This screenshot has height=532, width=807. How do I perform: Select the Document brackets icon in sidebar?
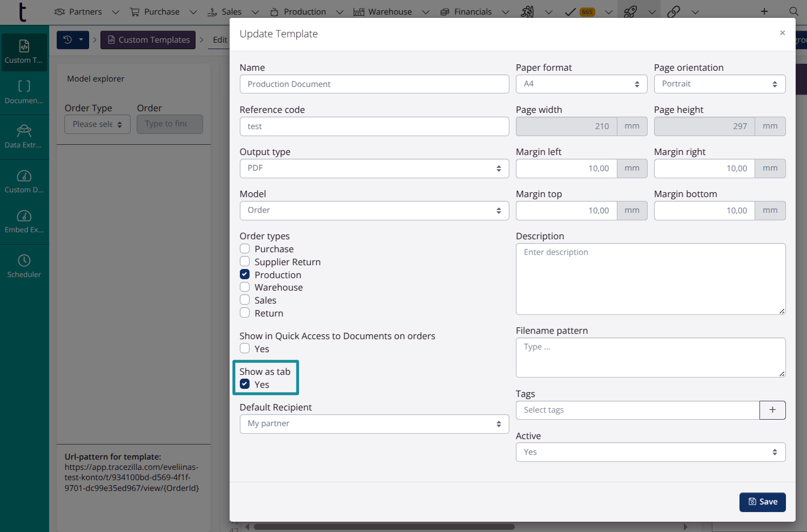pos(24,86)
